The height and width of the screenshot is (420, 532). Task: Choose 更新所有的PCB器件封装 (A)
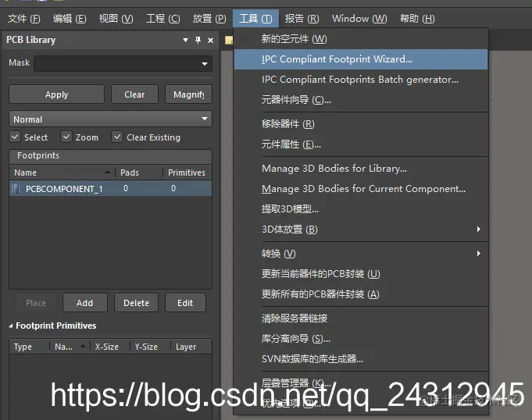(361, 294)
